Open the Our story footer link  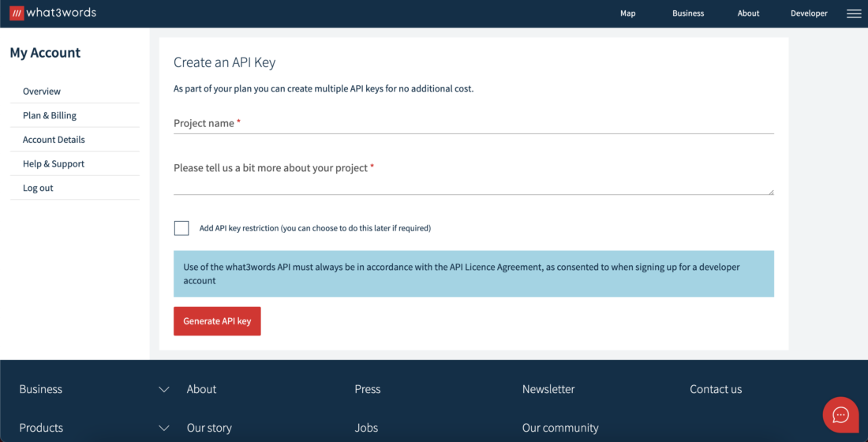tap(209, 428)
